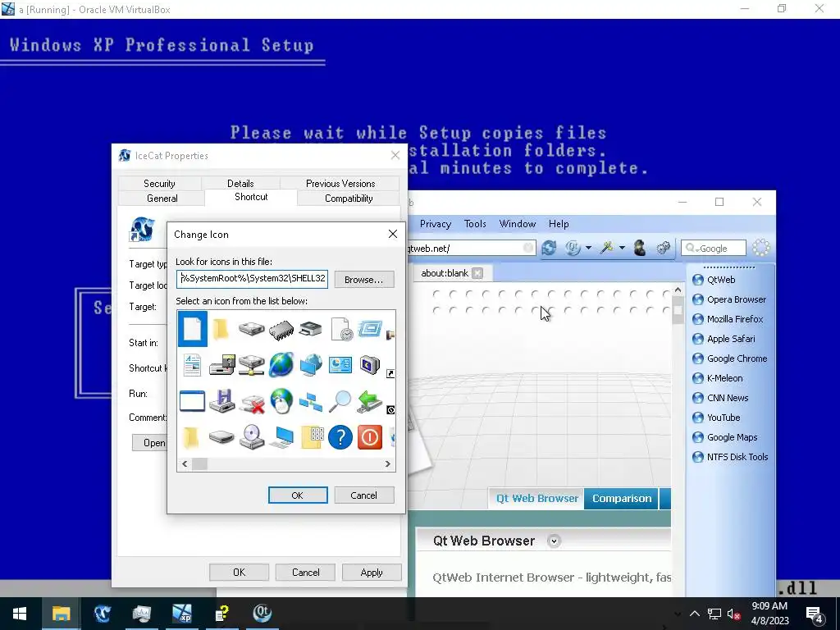Confirm Change Icon dialog with OK
This screenshot has width=840, height=630.
point(297,495)
